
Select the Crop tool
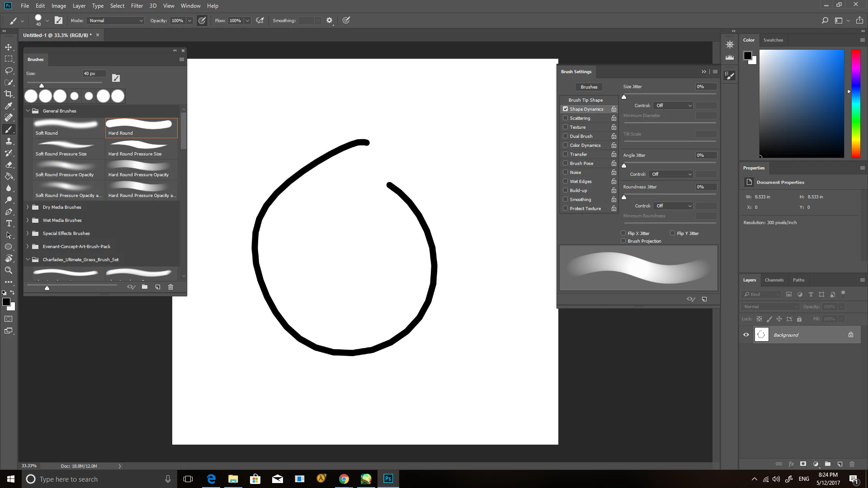coord(9,94)
